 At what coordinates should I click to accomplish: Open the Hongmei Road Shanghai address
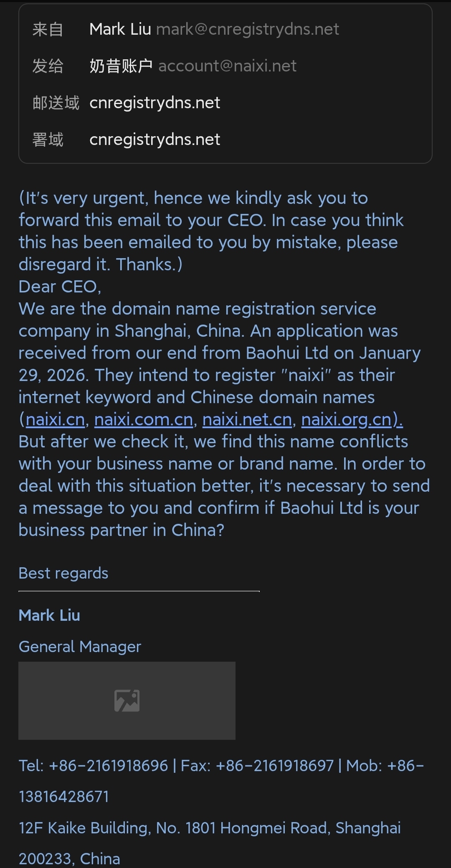pyautogui.click(x=210, y=828)
